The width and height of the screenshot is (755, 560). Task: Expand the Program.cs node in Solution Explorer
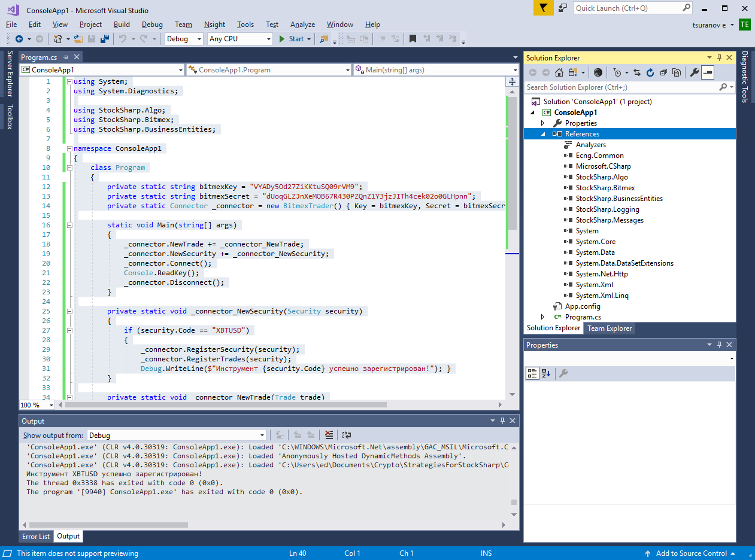tap(543, 317)
